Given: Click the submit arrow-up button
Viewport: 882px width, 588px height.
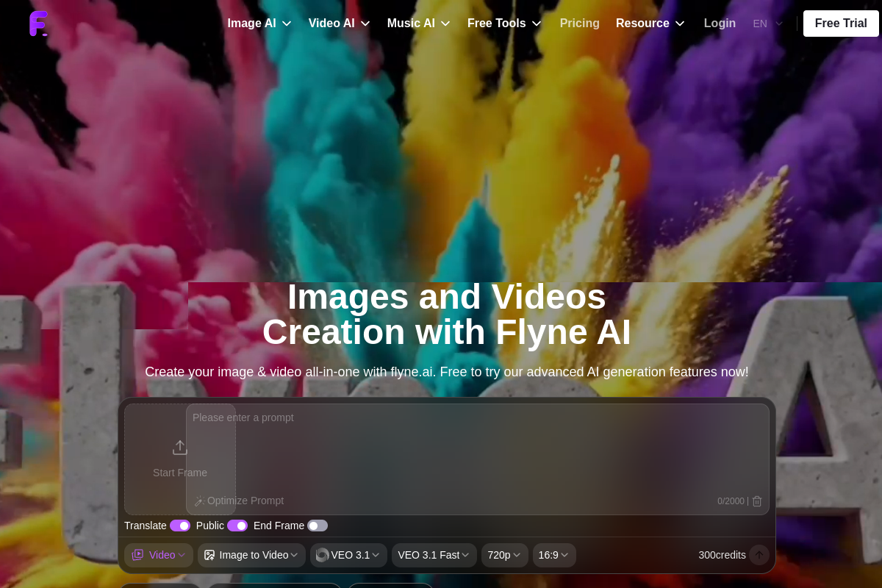Looking at the screenshot, I should click(x=759, y=555).
